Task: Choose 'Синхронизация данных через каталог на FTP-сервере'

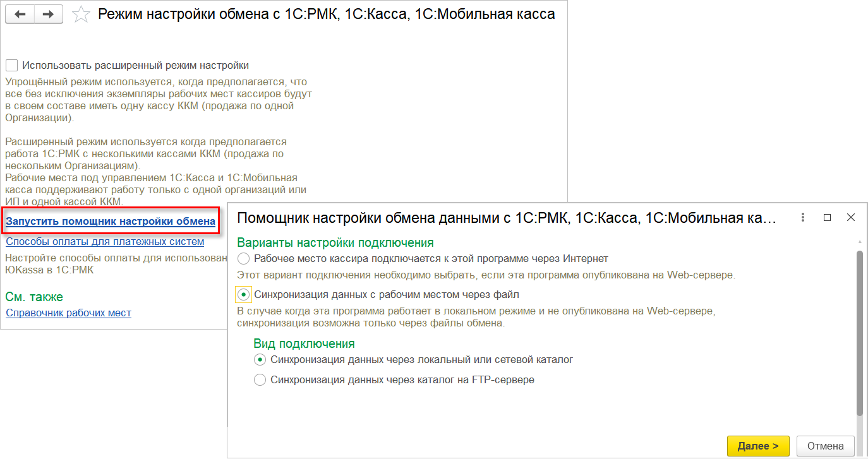Action: (x=260, y=380)
